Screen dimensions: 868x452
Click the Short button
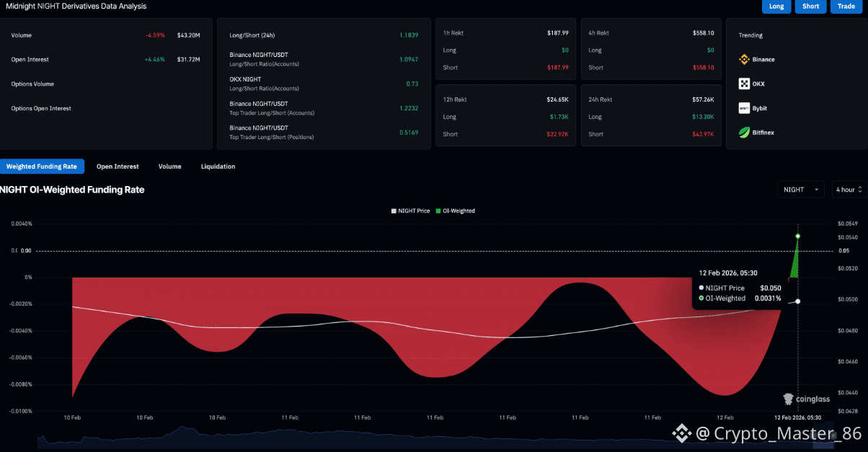click(x=810, y=6)
